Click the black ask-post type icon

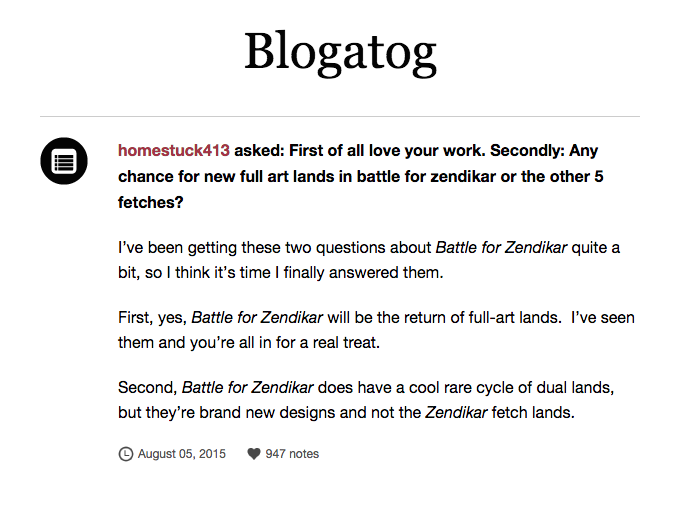64,161
